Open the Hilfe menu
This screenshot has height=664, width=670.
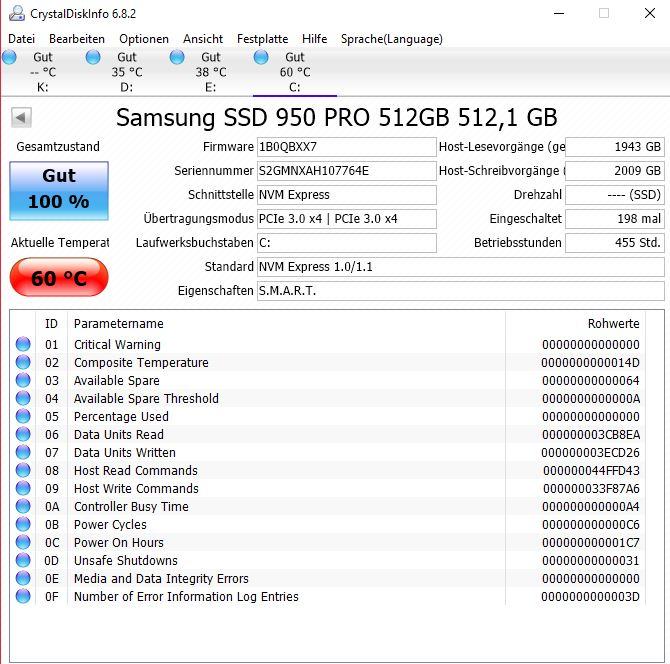(314, 39)
